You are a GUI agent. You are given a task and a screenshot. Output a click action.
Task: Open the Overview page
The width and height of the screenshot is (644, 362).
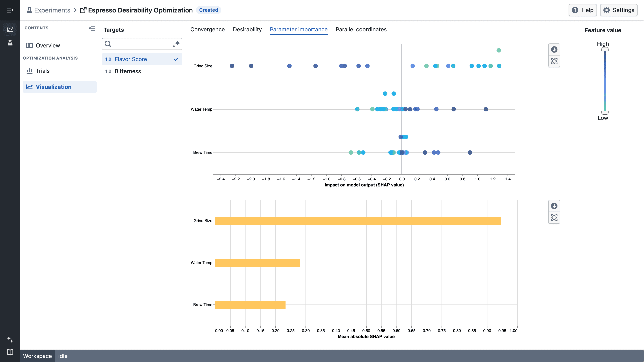pos(60,45)
